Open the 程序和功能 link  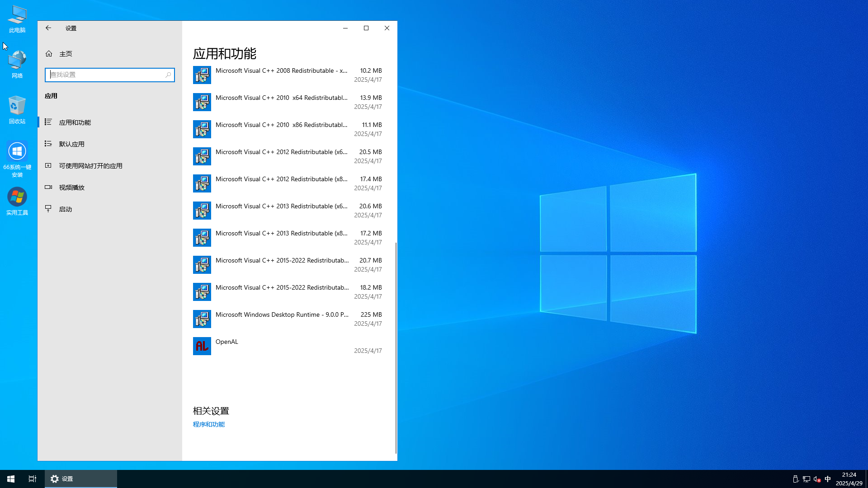click(209, 424)
